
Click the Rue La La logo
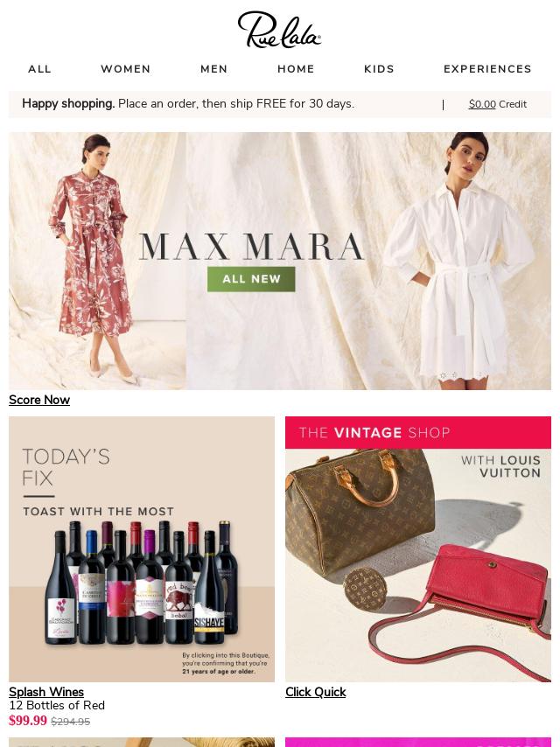pyautogui.click(x=279, y=30)
